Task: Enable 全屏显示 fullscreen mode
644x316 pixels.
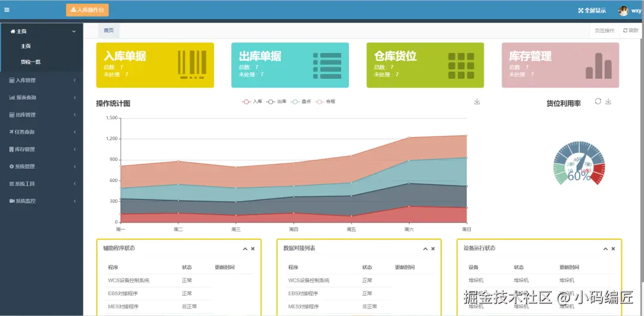Action: [x=592, y=11]
